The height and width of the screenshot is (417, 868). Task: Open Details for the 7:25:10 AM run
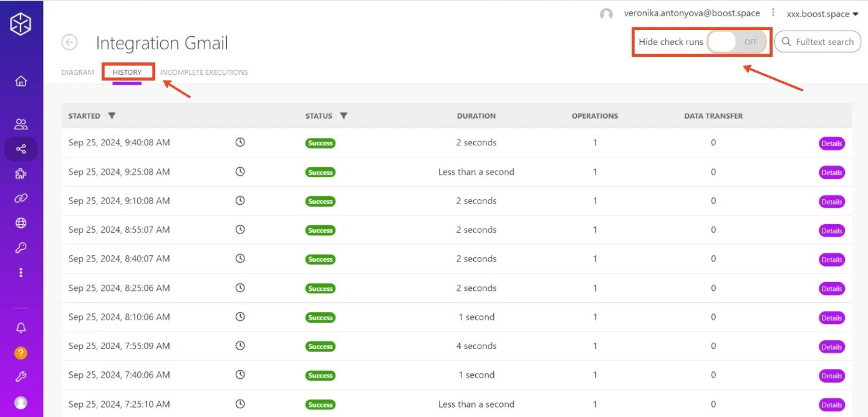(831, 405)
